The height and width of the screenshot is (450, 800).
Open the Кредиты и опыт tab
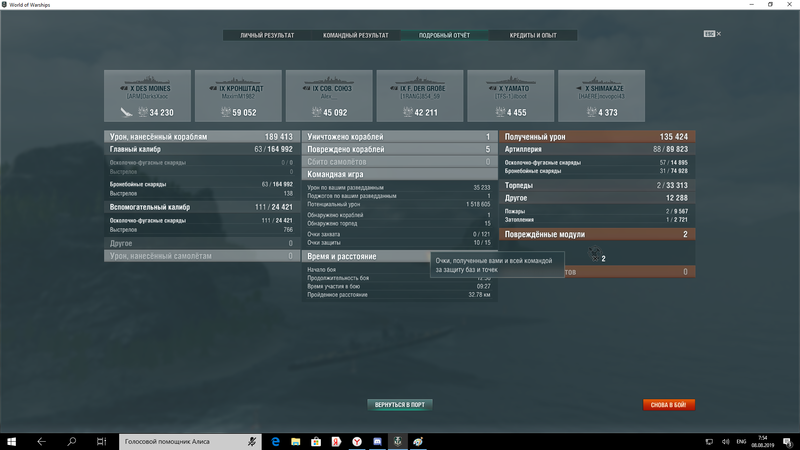(x=533, y=35)
